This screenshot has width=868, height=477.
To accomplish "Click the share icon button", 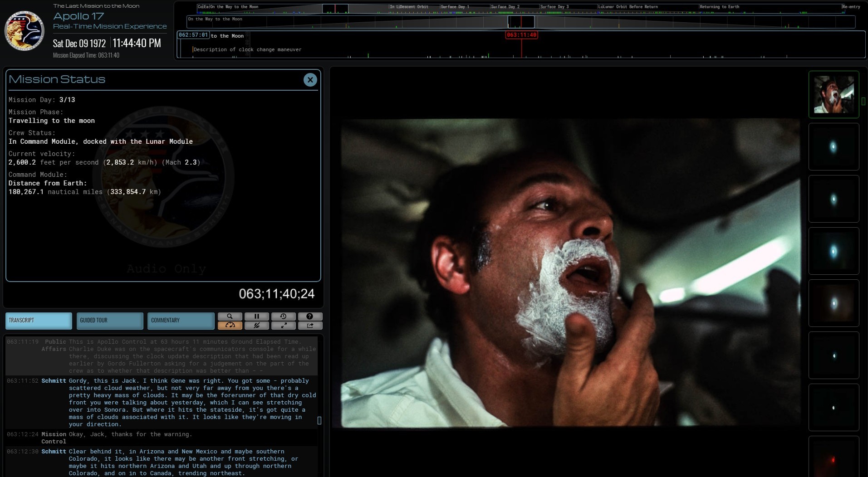I will 310,326.
